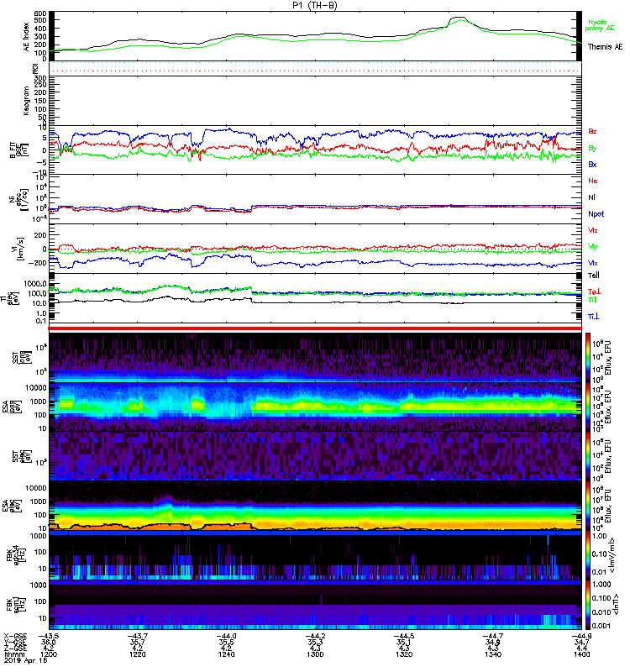
Task: Select the X-GSE value -44.9
Action: (x=582, y=636)
